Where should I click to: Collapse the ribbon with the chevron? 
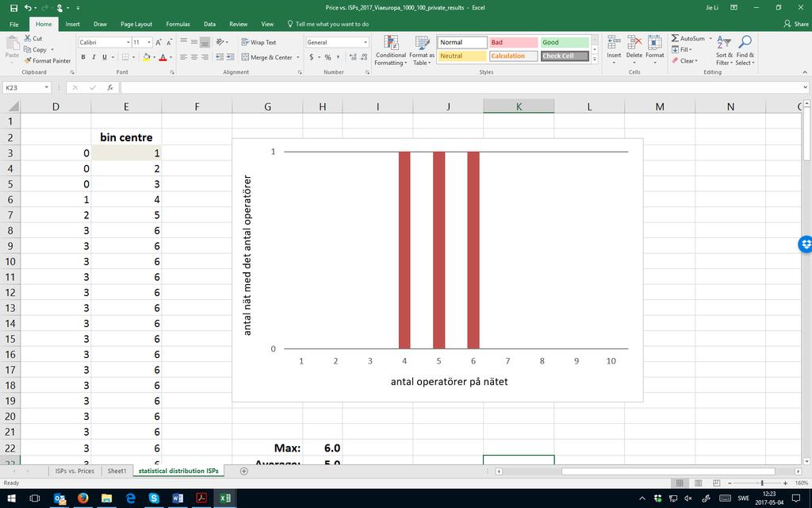coord(804,72)
